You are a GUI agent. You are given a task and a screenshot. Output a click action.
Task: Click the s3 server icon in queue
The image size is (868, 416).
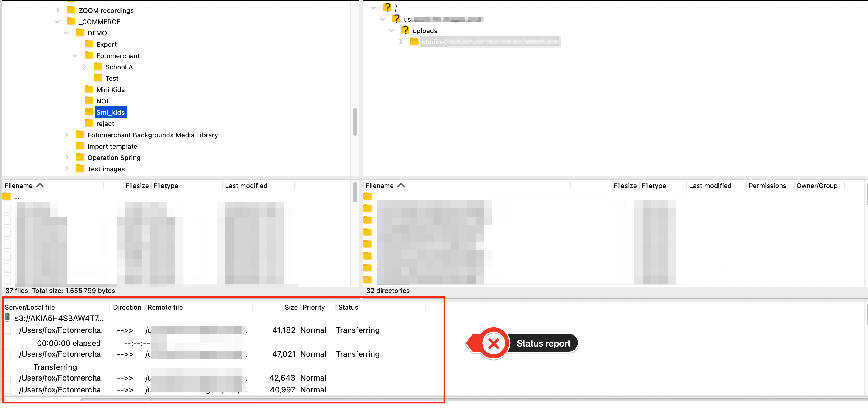[x=7, y=318]
